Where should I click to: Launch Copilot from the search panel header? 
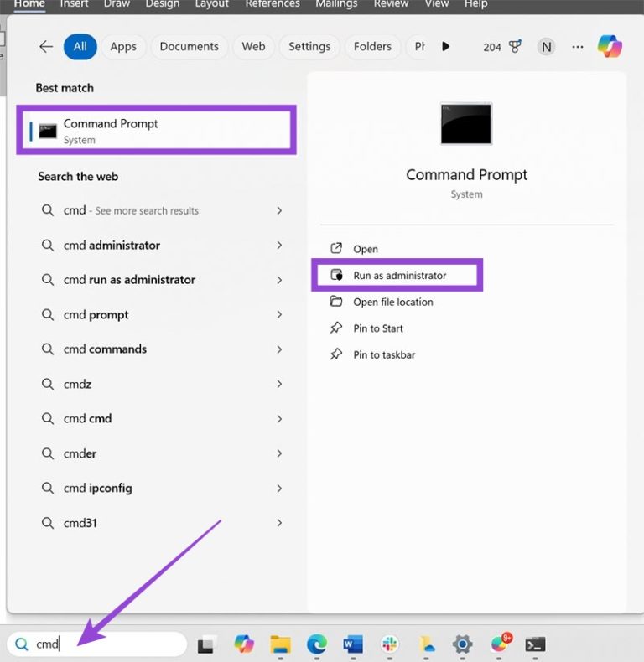click(x=610, y=46)
